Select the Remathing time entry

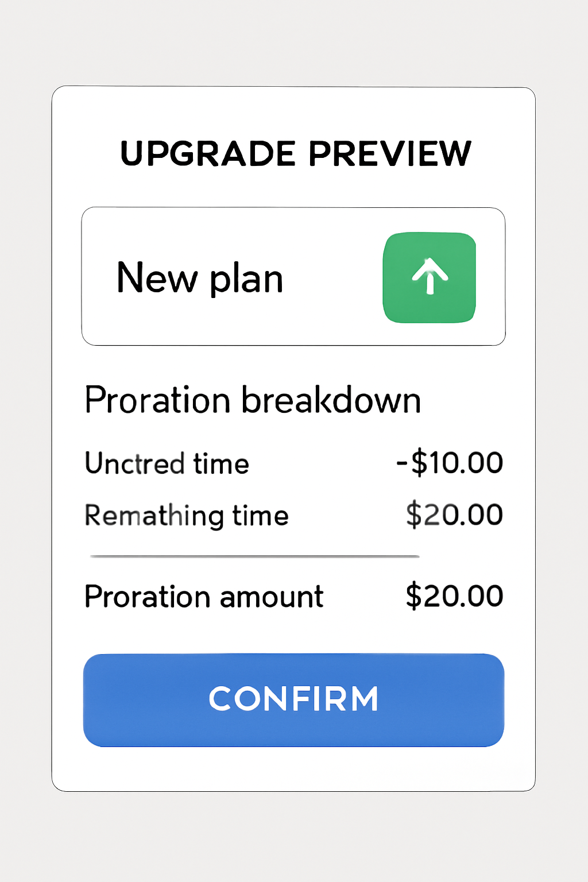[186, 515]
